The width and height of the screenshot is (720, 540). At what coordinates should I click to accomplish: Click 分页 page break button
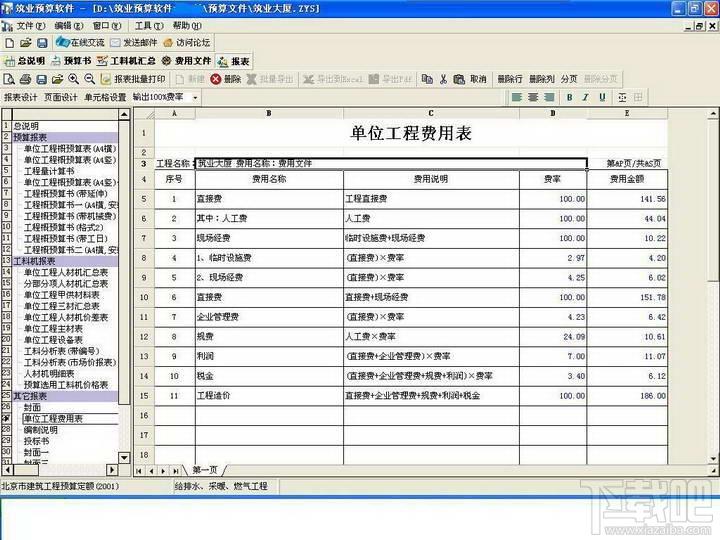click(569, 79)
